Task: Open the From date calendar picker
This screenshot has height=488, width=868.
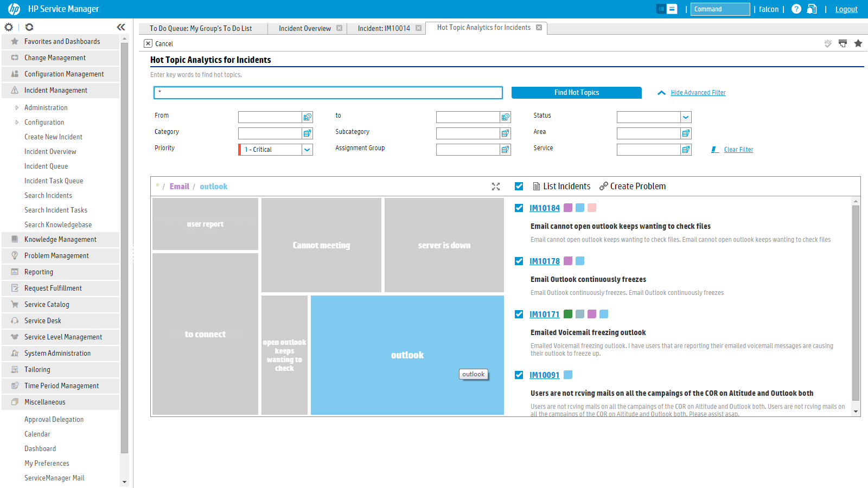Action: pos(308,117)
